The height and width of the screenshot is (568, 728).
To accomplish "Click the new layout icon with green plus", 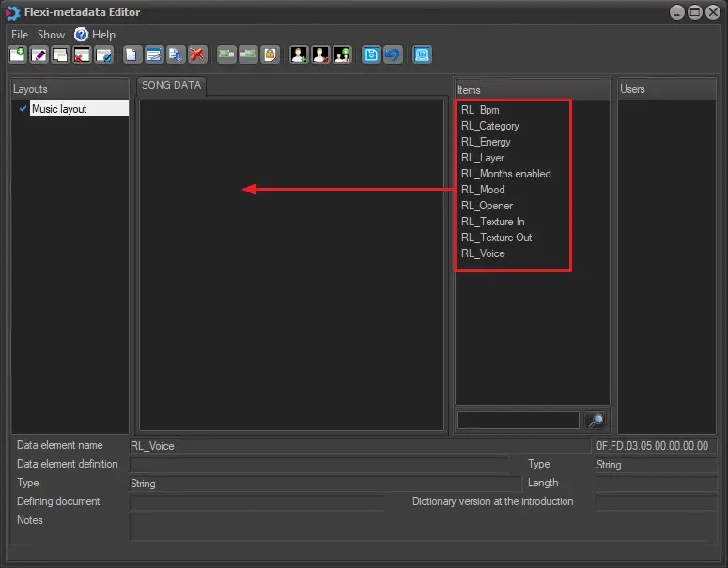I will point(17,54).
